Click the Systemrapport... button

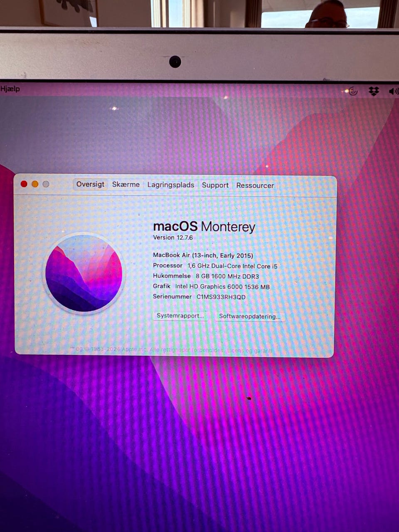coord(180,316)
